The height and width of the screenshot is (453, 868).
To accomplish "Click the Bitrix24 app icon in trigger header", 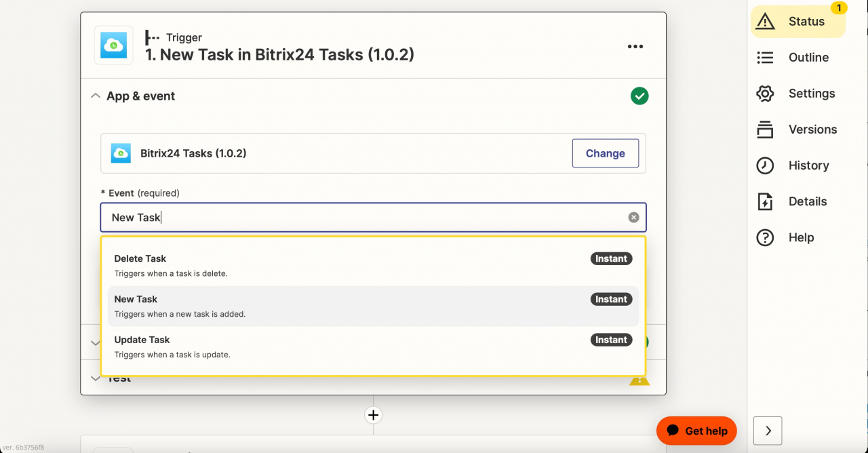I will tap(114, 45).
